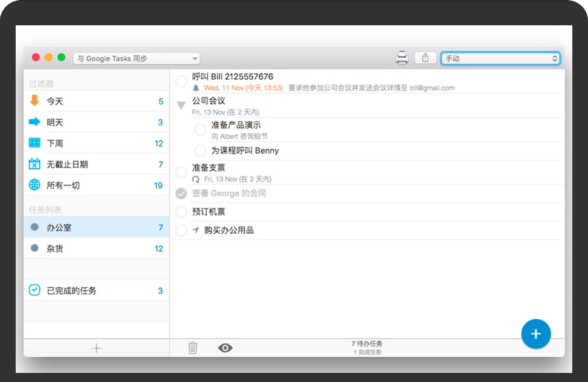Collapse the 公司会议 subtask triangle
This screenshot has width=588, height=382.
[181, 105]
